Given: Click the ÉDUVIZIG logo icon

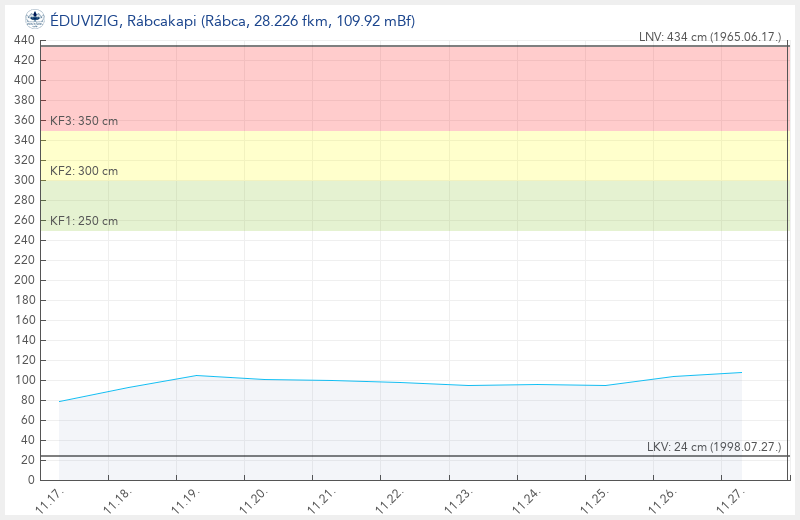Looking at the screenshot, I should (x=34, y=19).
